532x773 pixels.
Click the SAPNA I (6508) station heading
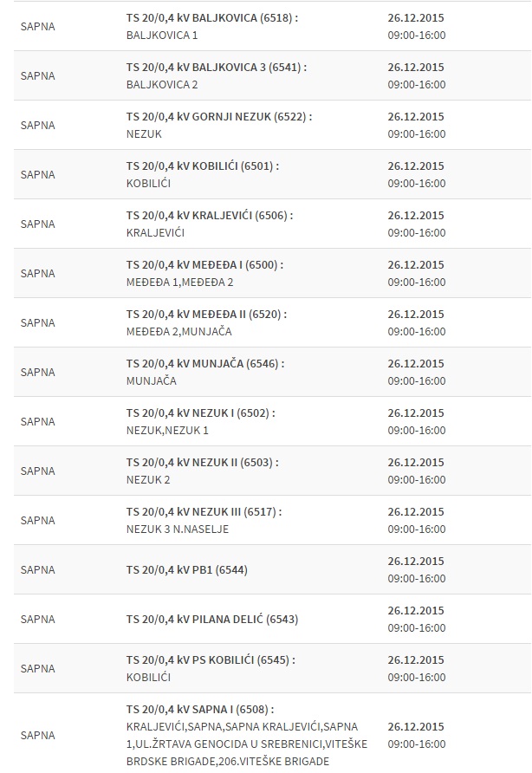(x=199, y=709)
